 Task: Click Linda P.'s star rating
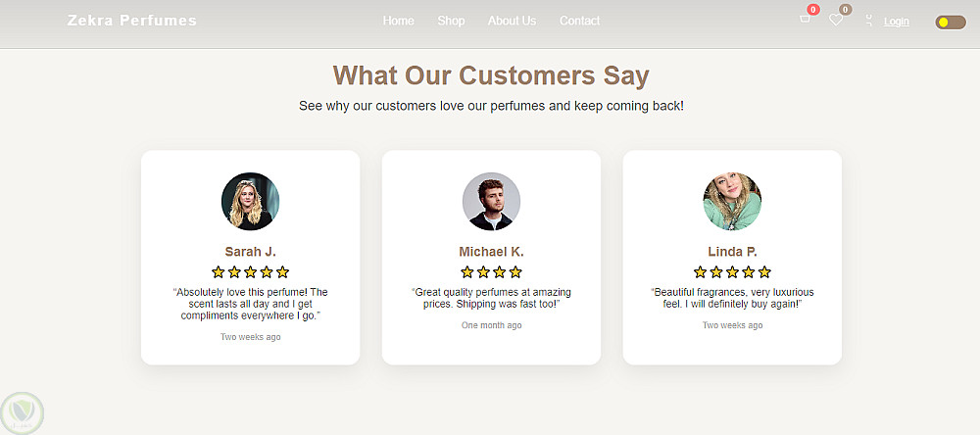[732, 272]
